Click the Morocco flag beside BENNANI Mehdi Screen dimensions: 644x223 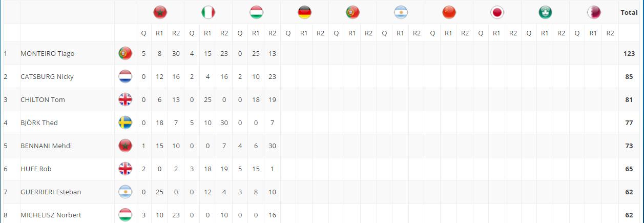point(125,146)
